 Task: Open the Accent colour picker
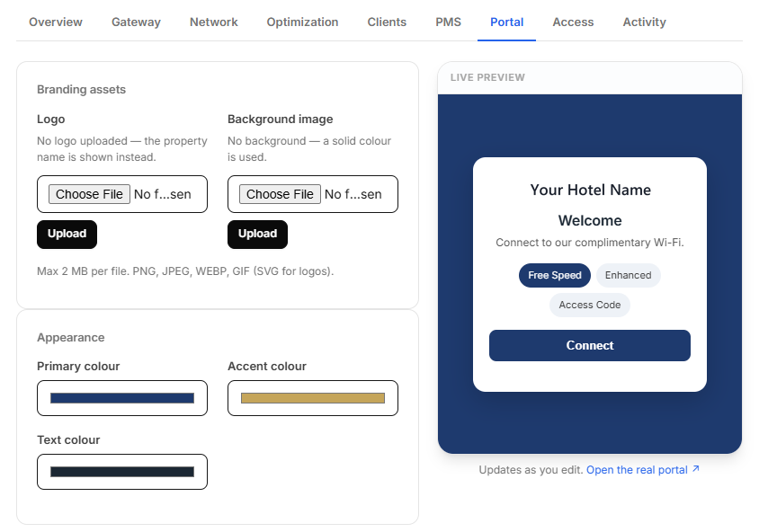[312, 398]
